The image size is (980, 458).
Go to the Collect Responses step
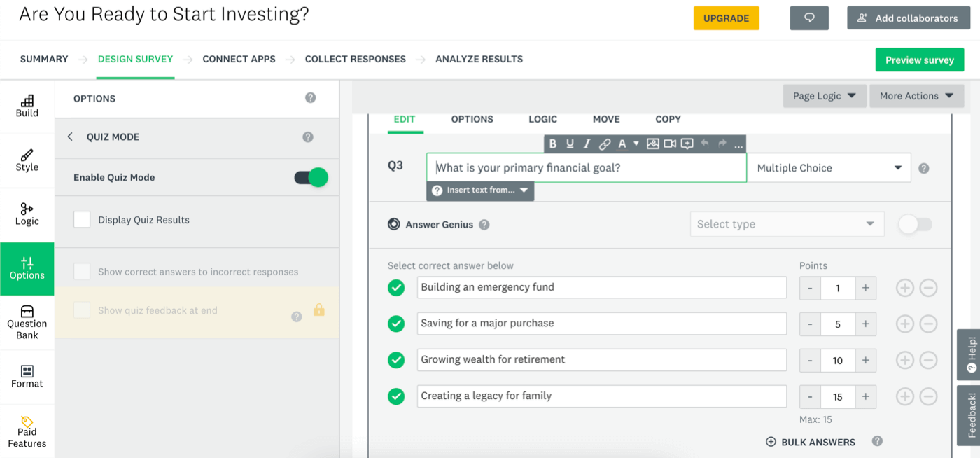355,59
